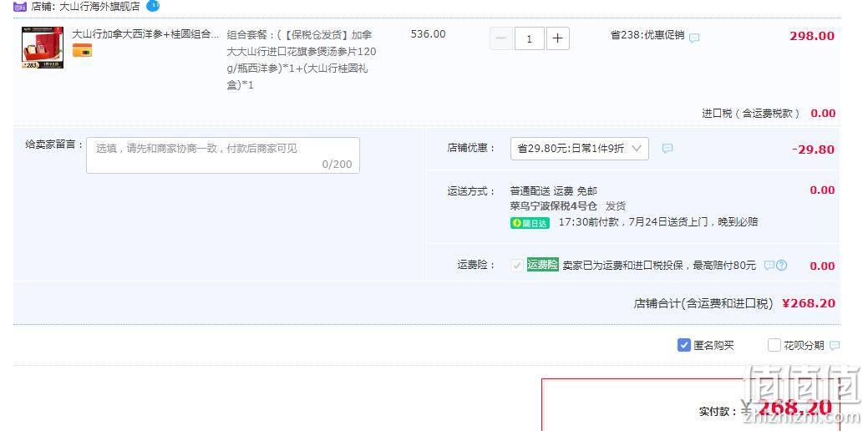This screenshot has width=868, height=431.
Task: Increase quantity with the plus button
Action: (557, 38)
